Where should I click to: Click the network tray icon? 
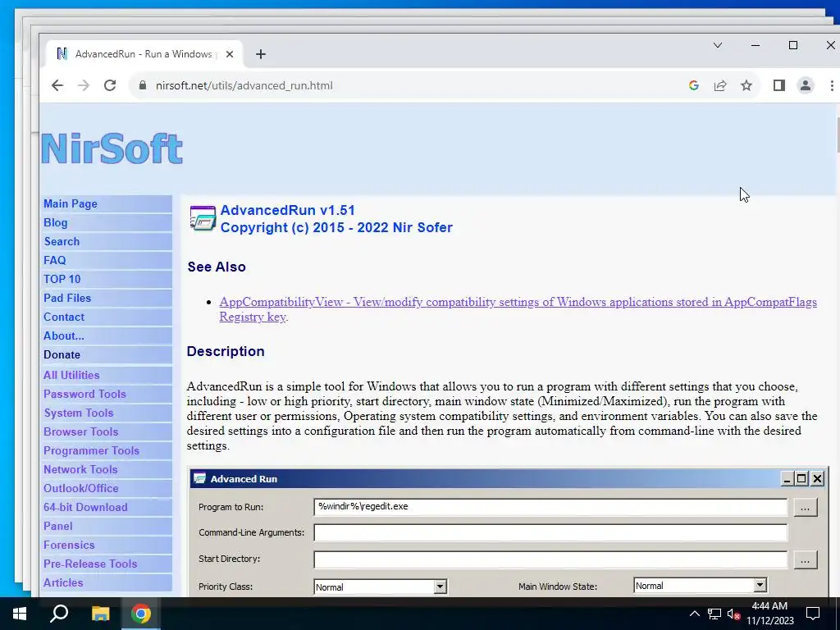(x=714, y=614)
